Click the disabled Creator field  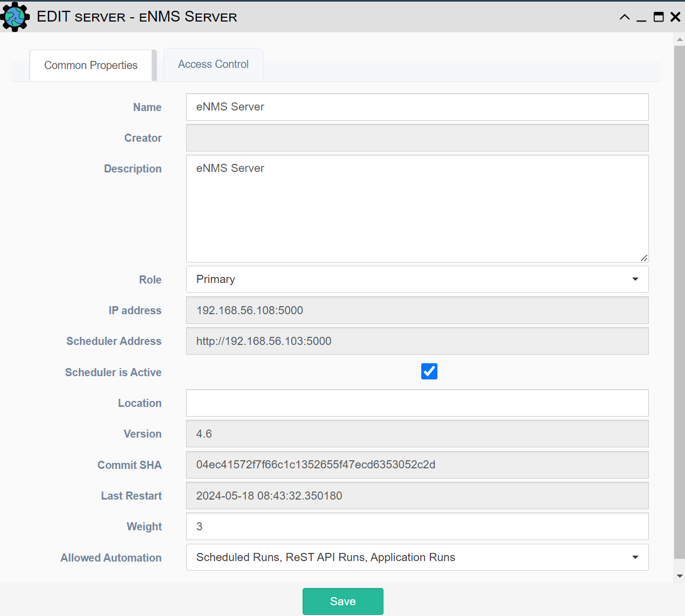point(417,138)
